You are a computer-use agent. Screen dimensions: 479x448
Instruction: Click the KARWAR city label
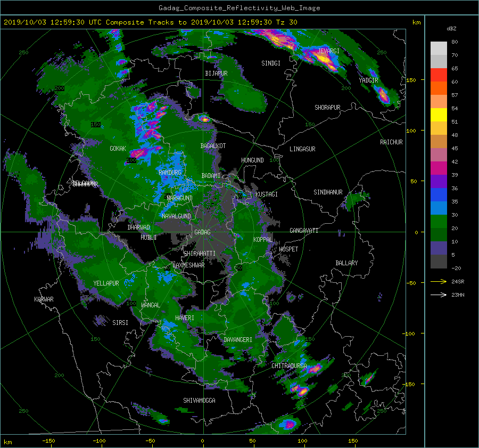(44, 299)
